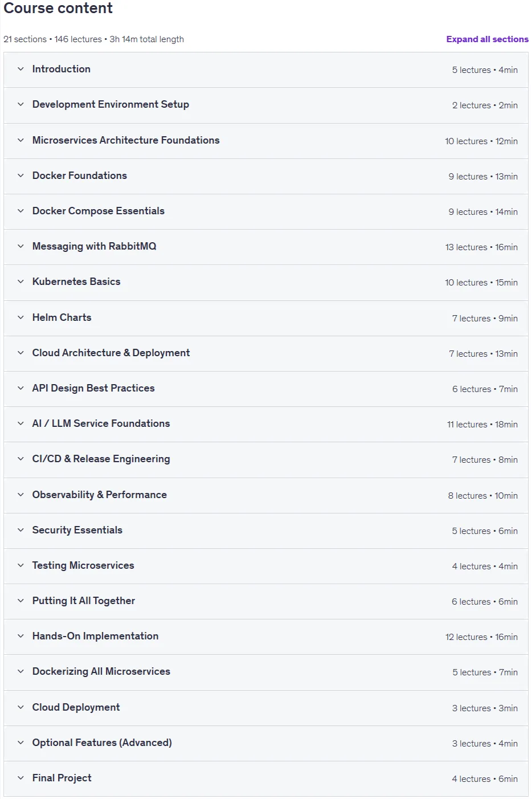Click the Helm Charts chevron icon
Image resolution: width=532 pixels, height=799 pixels.
(x=21, y=317)
